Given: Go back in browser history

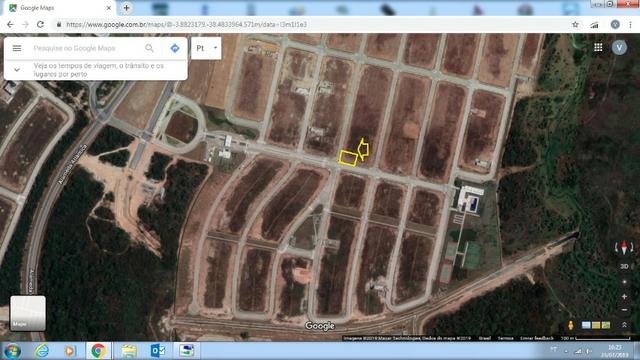Looking at the screenshot, I should click(x=10, y=24).
